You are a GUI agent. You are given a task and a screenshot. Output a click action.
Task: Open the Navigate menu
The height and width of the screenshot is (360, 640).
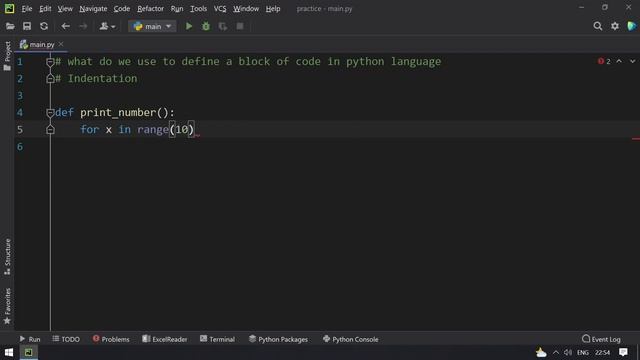point(93,9)
